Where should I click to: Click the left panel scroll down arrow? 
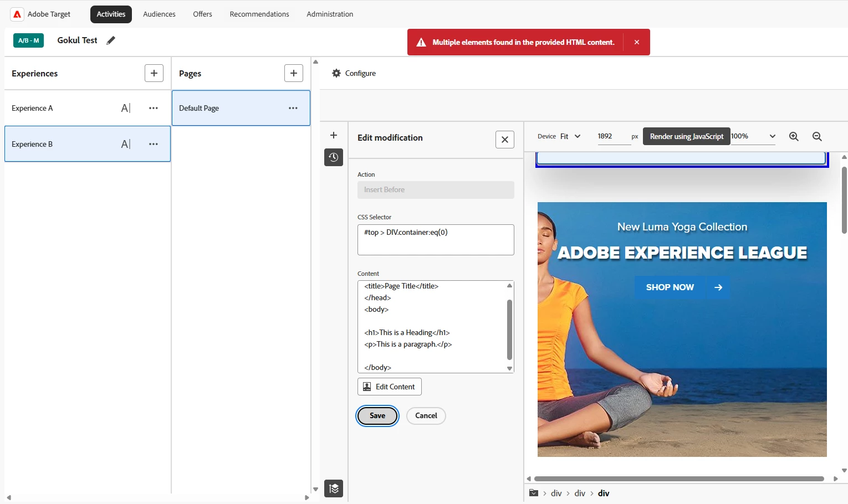(x=315, y=490)
